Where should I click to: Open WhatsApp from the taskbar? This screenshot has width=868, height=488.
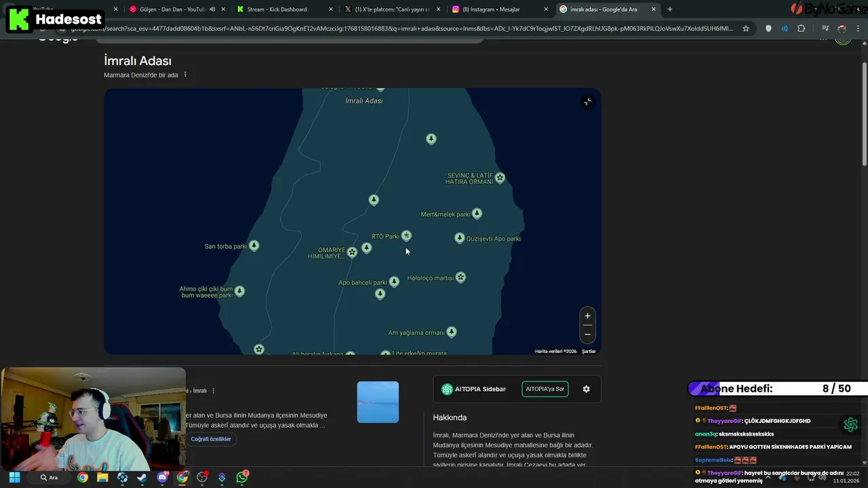[x=242, y=477]
